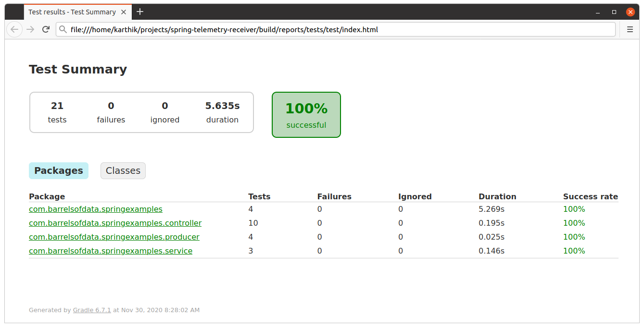Open the com.barrelsofdata.springexamples.controller package
Screen dimensions: 644x328
115,223
